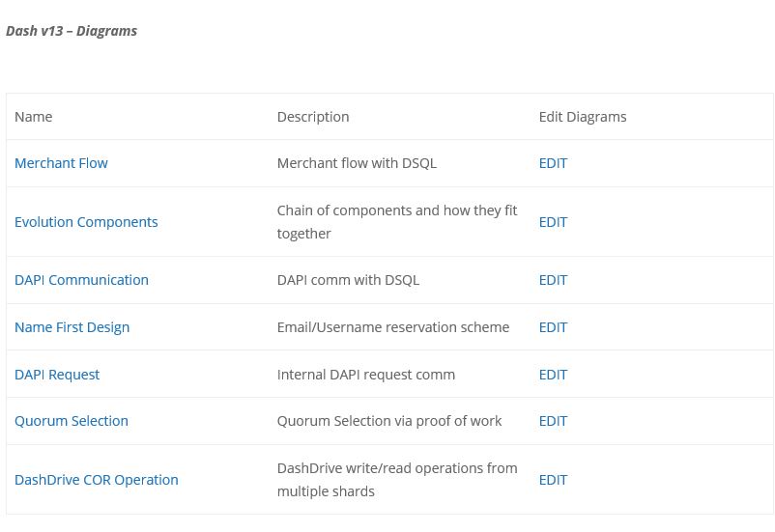Click the Edit Diagrams column header

pos(583,117)
